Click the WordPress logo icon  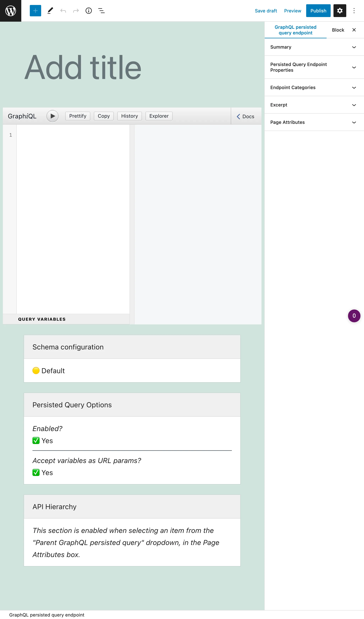[10, 10]
